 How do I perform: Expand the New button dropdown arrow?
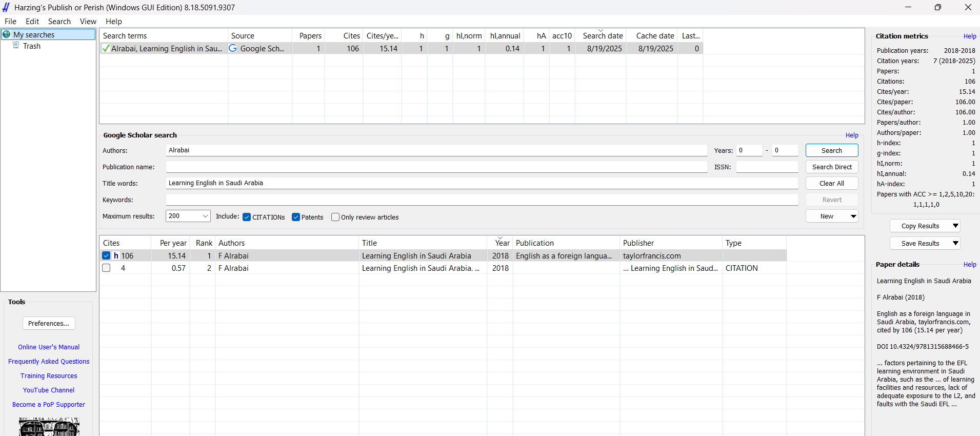coord(853,216)
